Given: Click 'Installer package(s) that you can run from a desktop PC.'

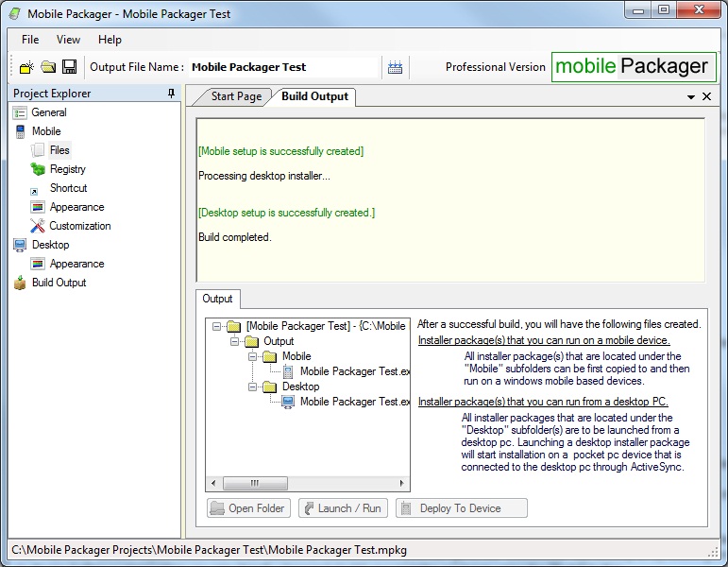Looking at the screenshot, I should coord(543,402).
